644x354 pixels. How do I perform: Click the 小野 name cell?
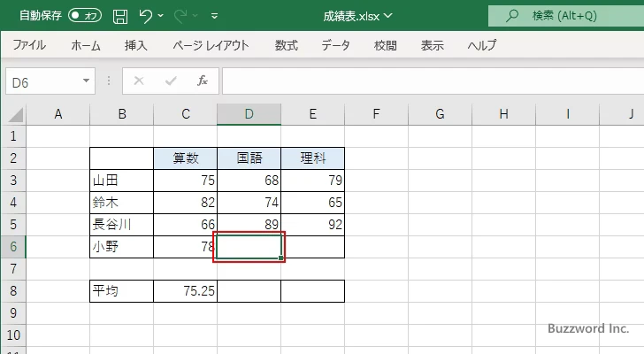coord(121,247)
